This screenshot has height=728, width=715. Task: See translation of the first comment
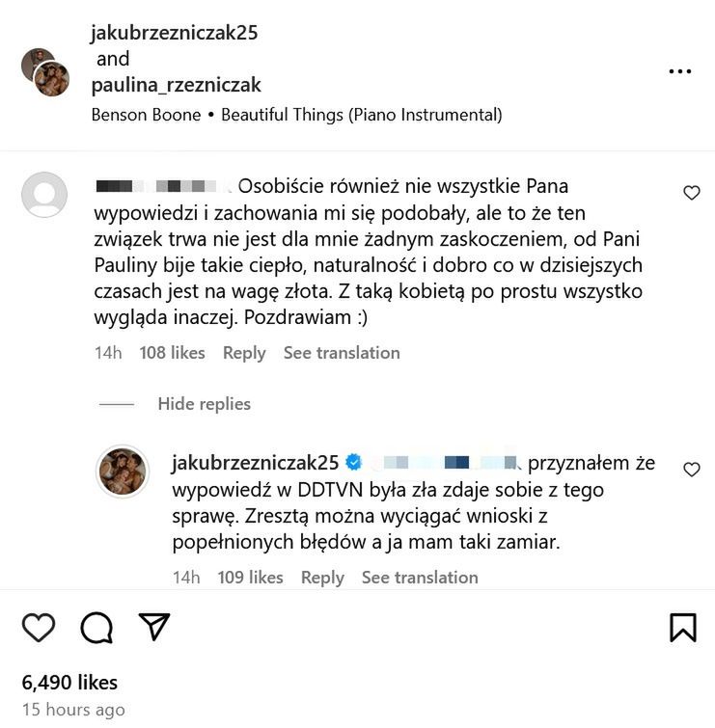pyautogui.click(x=342, y=353)
